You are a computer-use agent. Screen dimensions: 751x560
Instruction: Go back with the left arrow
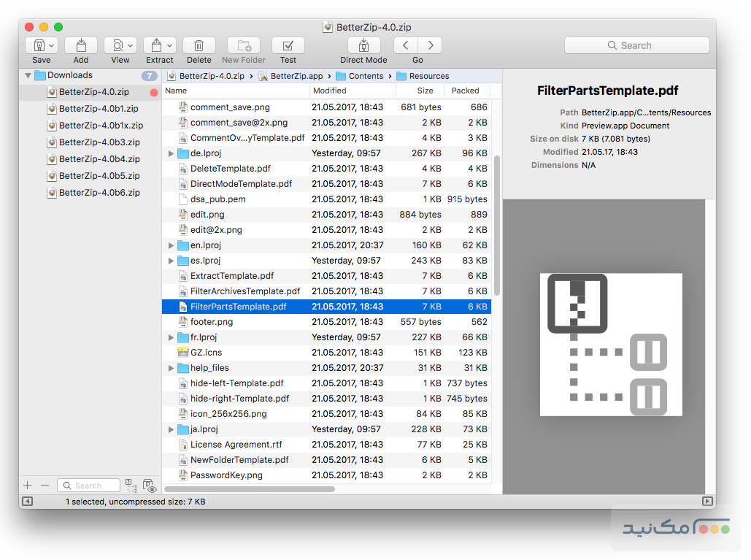(405, 45)
